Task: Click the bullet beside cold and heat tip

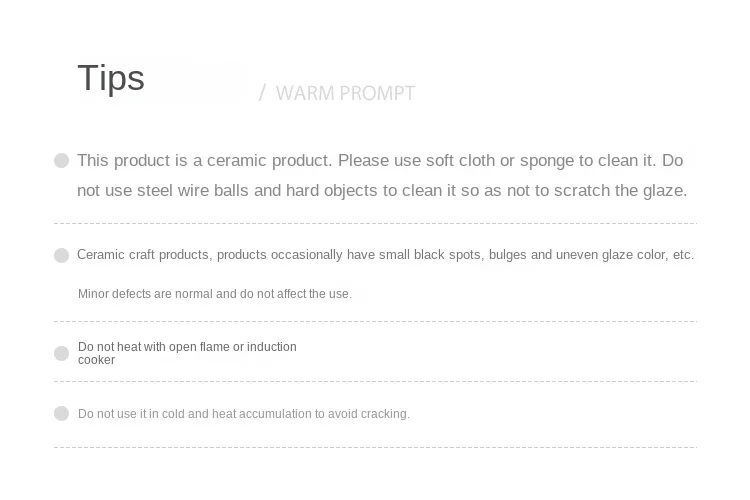Action: coord(62,413)
